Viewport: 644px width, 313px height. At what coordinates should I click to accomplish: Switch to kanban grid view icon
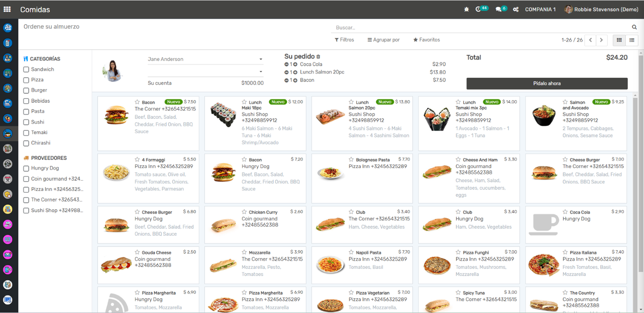tap(619, 40)
